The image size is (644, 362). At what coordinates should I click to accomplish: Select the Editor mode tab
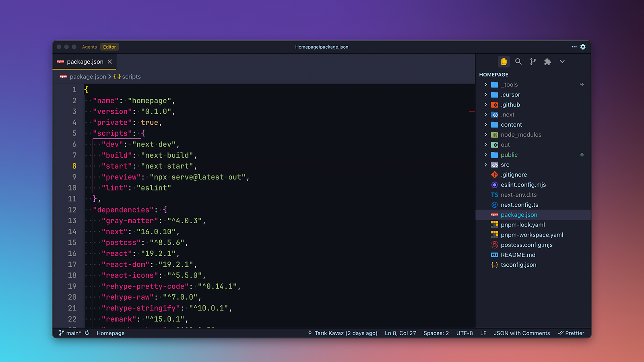pyautogui.click(x=109, y=47)
